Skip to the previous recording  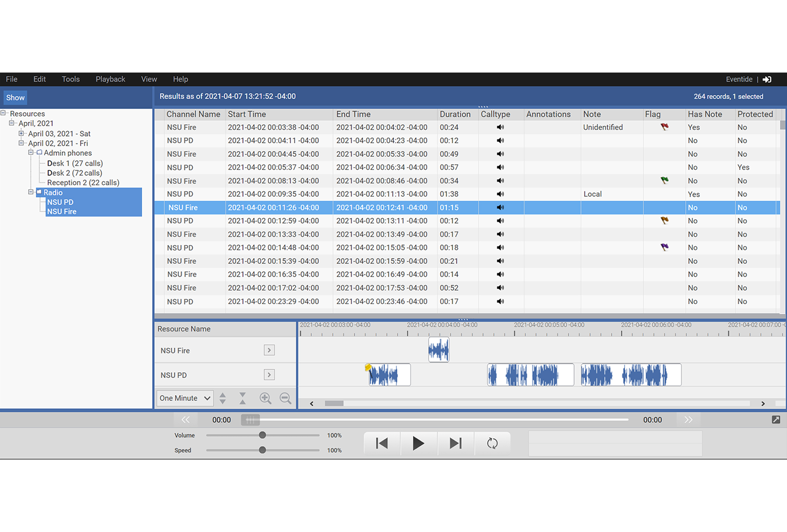(382, 443)
